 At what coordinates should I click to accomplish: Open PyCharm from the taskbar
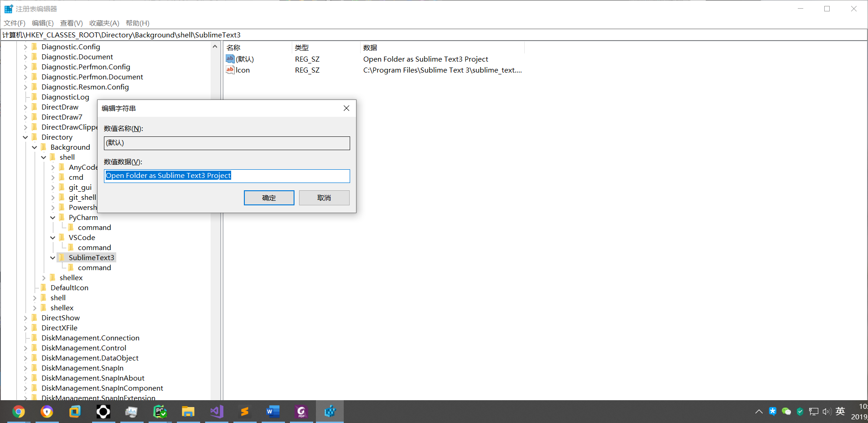pos(160,412)
